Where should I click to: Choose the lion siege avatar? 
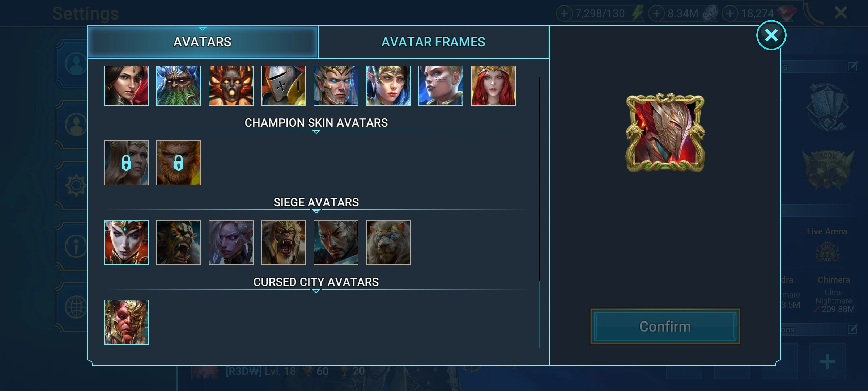point(388,243)
